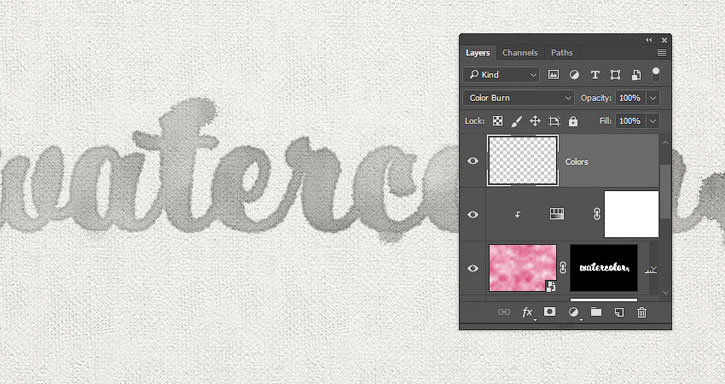
Task: Open the Kind filter type dropdown
Action: (501, 74)
